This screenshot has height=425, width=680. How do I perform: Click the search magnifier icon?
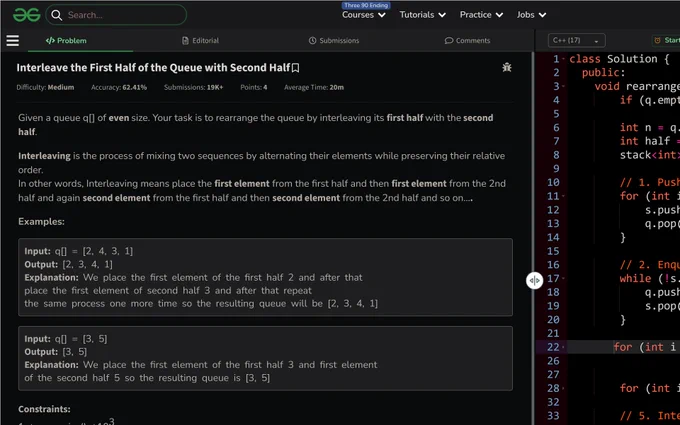coord(56,15)
